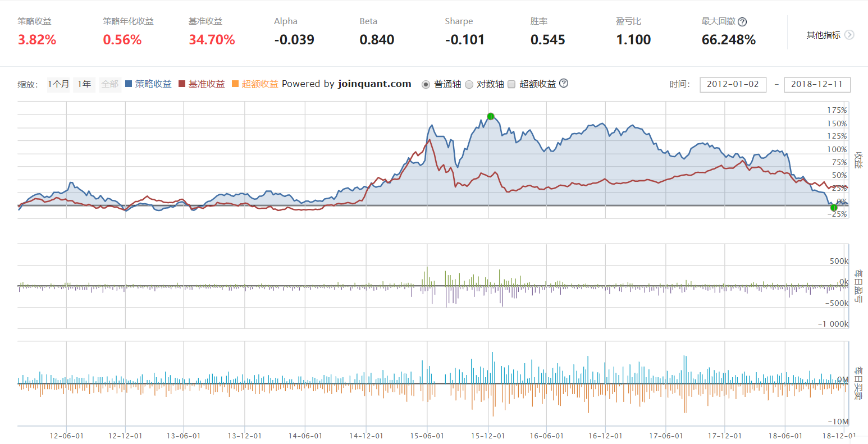Open the joinquant.com link
Viewport: 868px width, 444px height.
(374, 84)
